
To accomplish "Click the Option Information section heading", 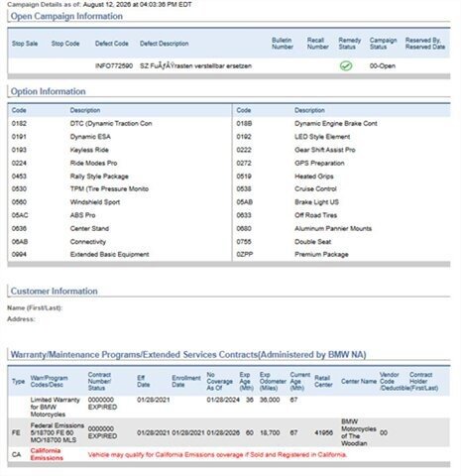I will (49, 91).
